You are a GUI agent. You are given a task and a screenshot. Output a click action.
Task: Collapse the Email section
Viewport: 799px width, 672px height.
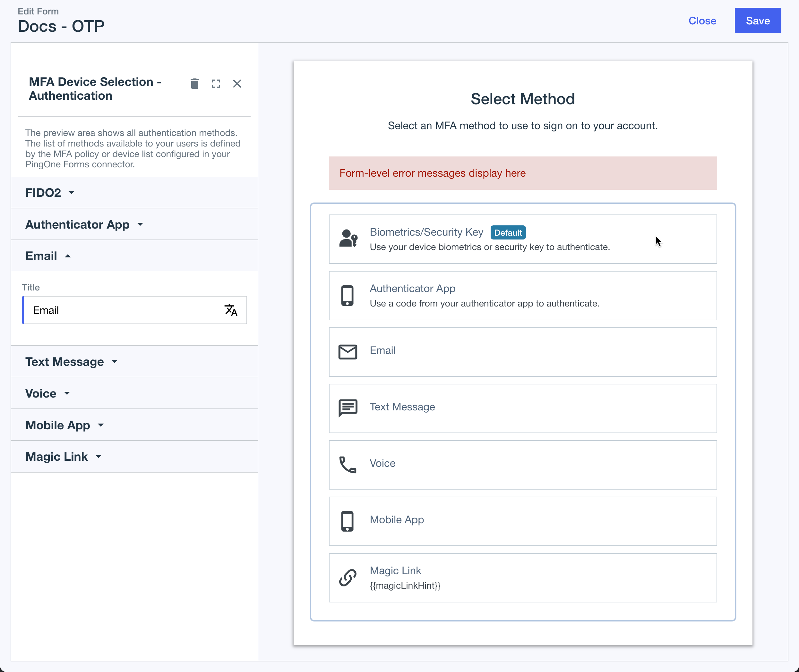point(48,256)
